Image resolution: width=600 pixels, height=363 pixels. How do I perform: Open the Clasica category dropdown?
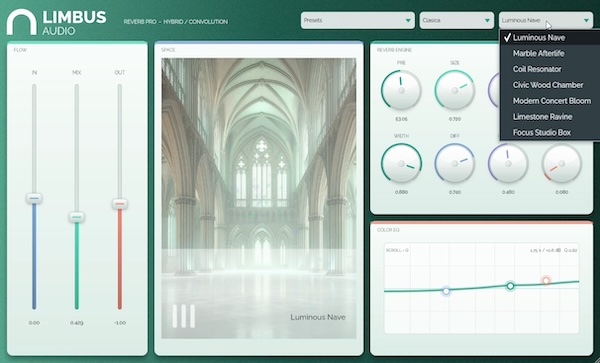(457, 20)
